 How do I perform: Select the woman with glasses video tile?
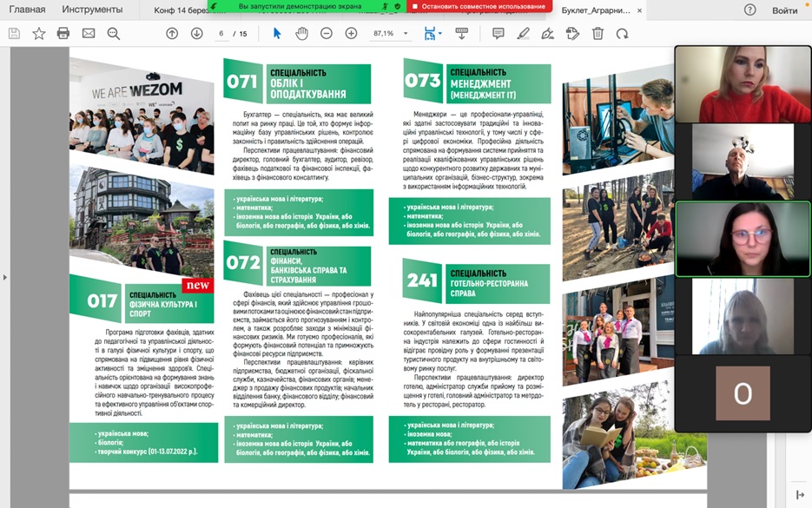pyautogui.click(x=743, y=240)
